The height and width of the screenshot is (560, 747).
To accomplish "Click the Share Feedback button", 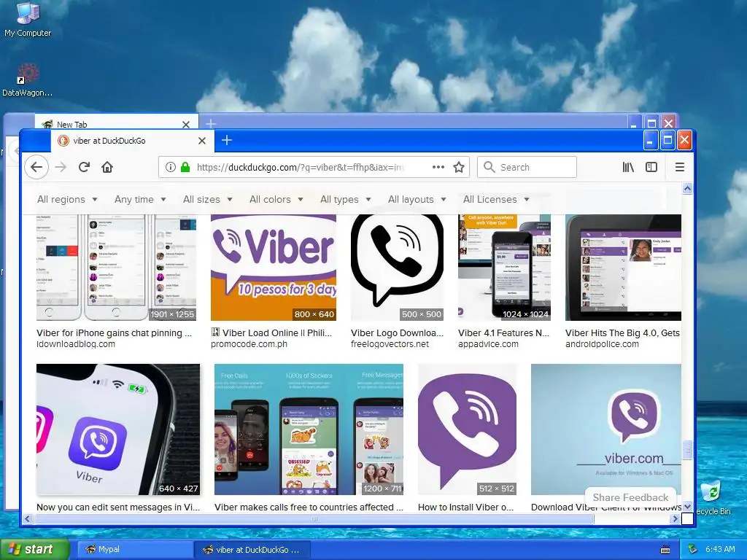I will pyautogui.click(x=630, y=497).
